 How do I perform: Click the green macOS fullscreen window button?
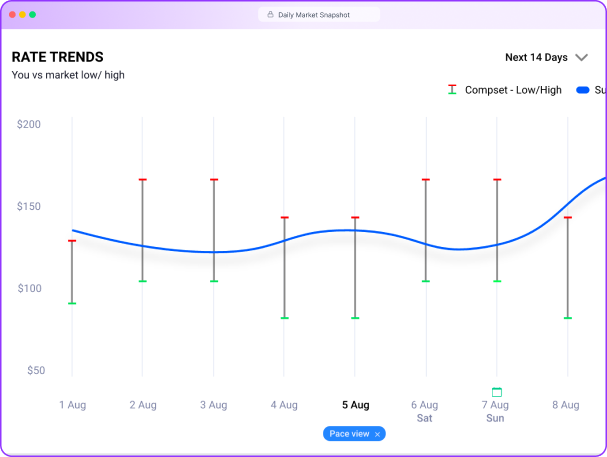tap(33, 15)
